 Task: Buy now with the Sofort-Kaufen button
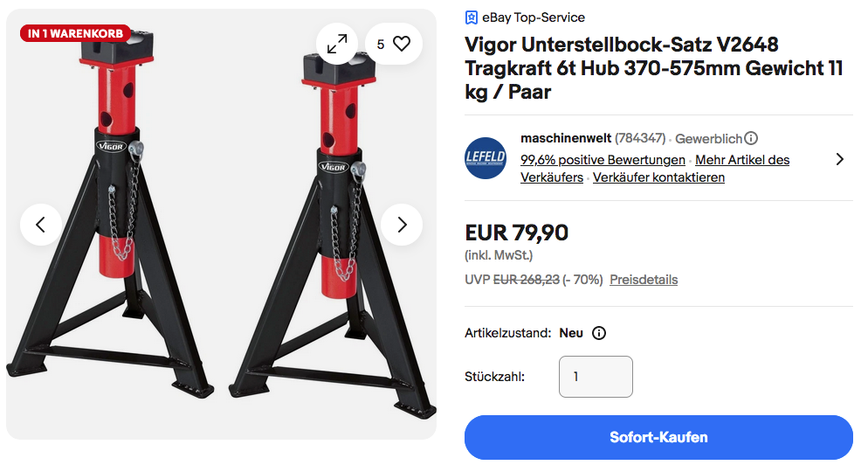point(658,437)
